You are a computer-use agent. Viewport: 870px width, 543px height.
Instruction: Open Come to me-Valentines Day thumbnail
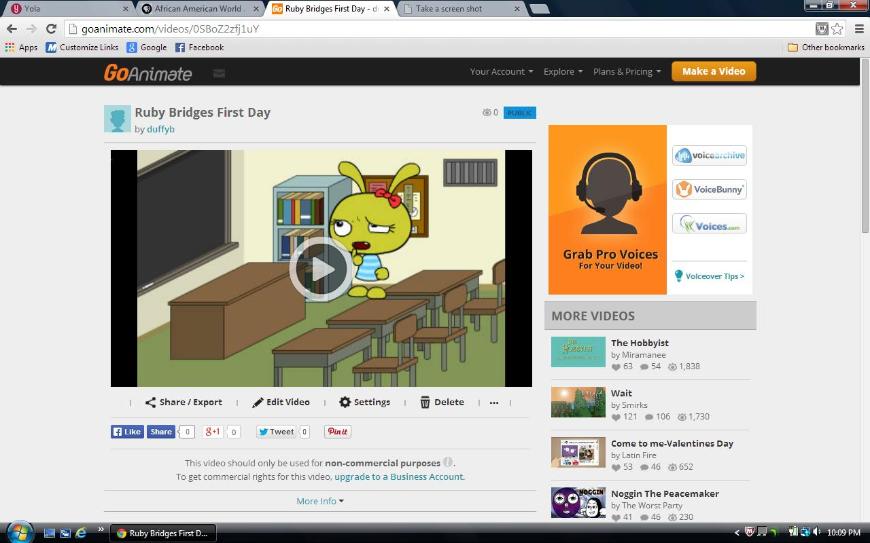[x=578, y=452]
